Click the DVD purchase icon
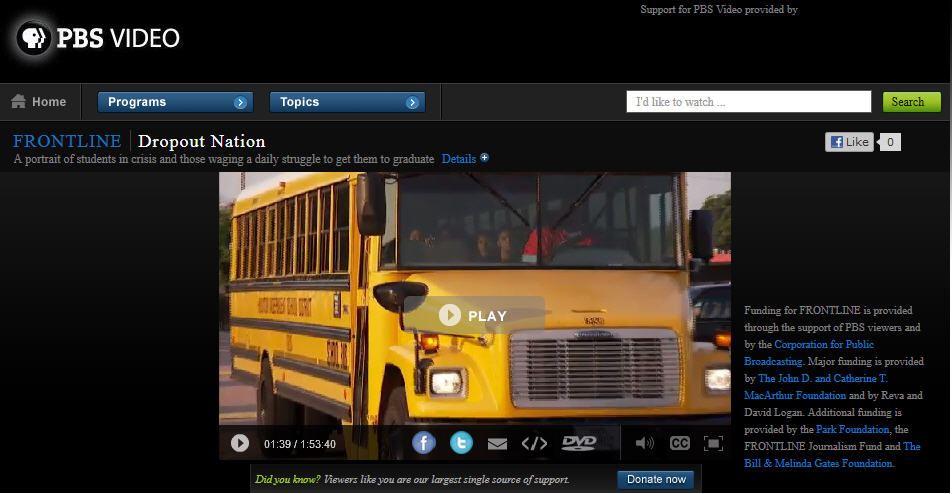Screen dimensions: 952x494 [x=579, y=443]
